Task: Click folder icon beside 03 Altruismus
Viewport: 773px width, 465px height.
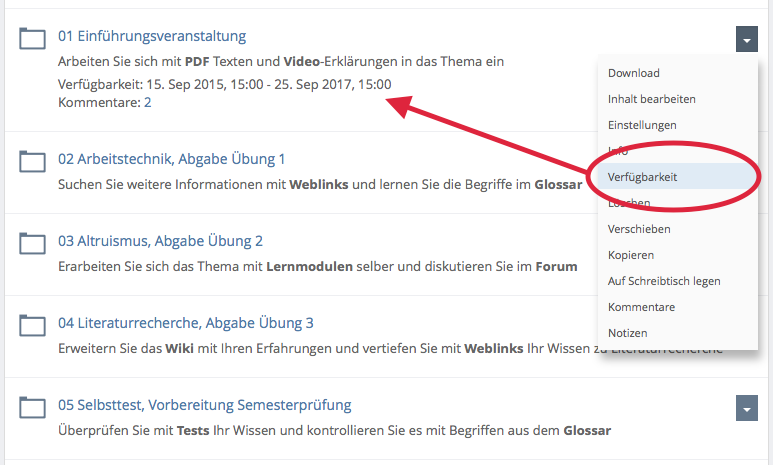Action: 33,242
